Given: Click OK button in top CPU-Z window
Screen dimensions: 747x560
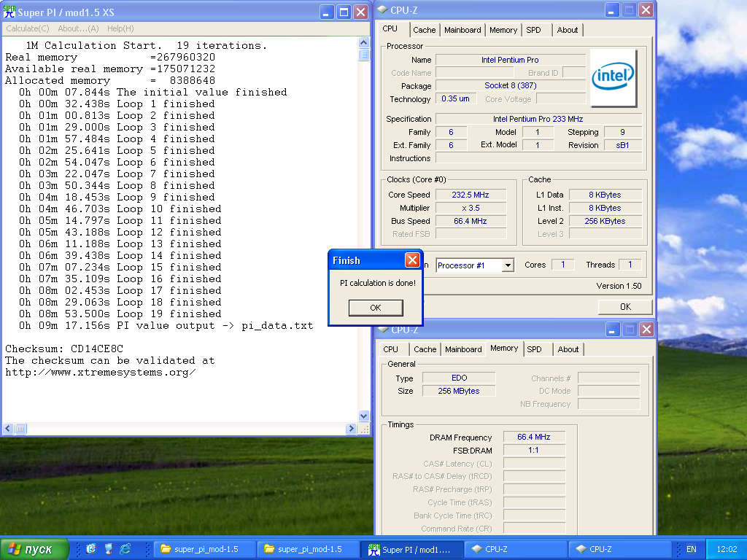Looking at the screenshot, I should coord(625,307).
